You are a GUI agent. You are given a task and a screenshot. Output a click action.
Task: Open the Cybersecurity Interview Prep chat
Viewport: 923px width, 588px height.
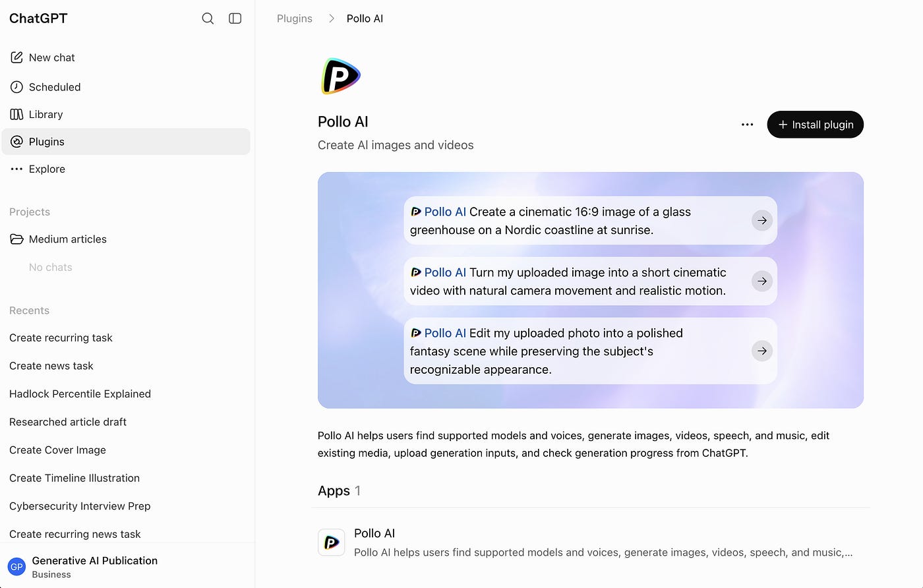click(x=80, y=506)
